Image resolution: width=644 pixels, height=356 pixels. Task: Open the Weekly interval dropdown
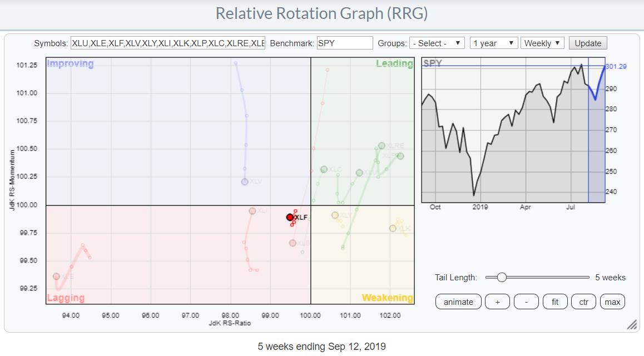click(x=542, y=43)
